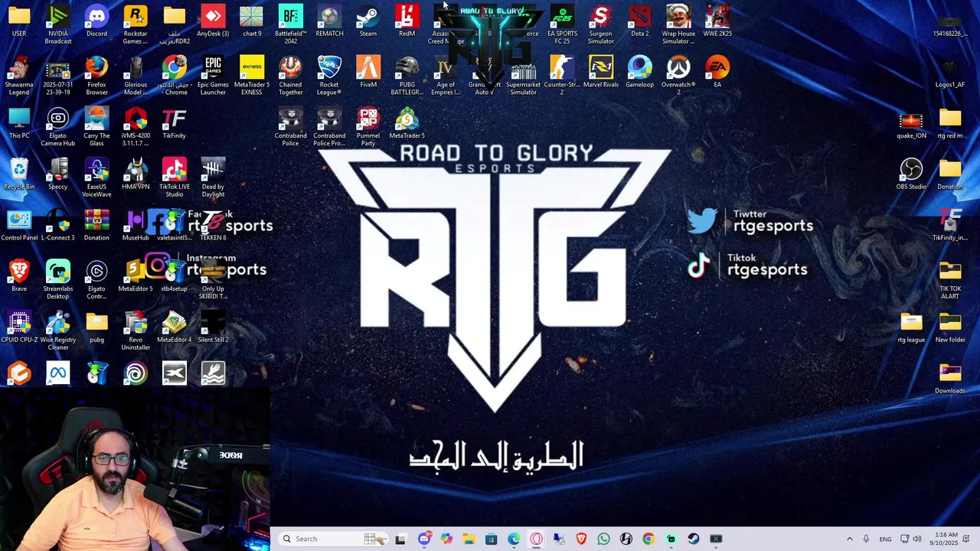Screen dimensions: 980x551
Task: Open the FiveM desktop shortcut
Action: tap(368, 72)
